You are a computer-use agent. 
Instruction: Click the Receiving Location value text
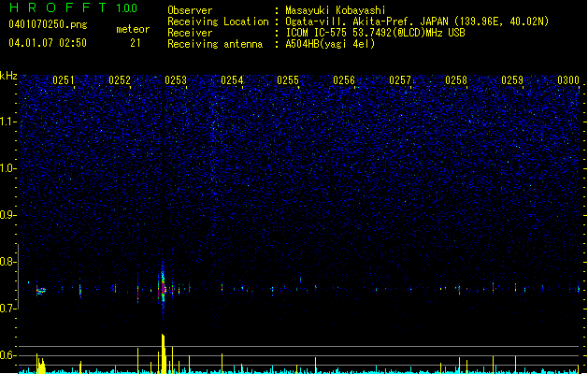pos(417,22)
